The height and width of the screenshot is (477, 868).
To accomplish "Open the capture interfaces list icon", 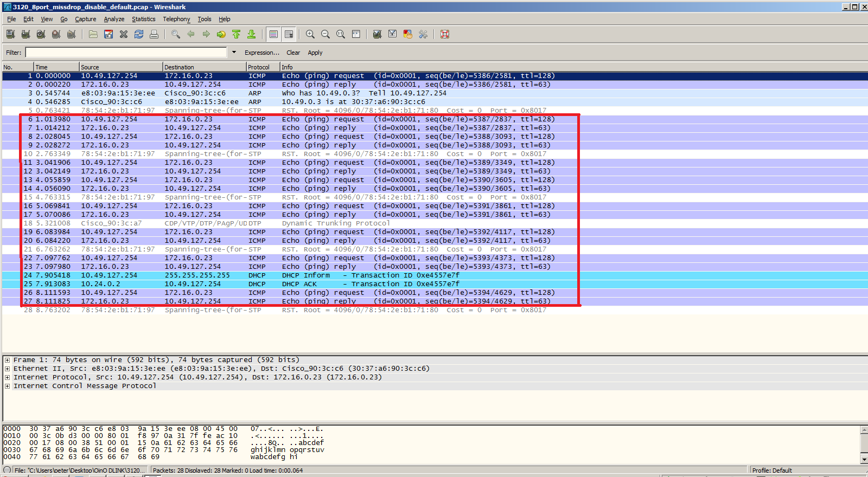I will [10, 34].
